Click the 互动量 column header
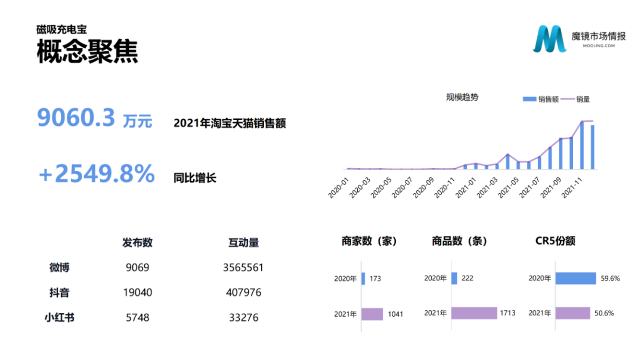Image resolution: width=644 pixels, height=362 pixels. [x=243, y=243]
